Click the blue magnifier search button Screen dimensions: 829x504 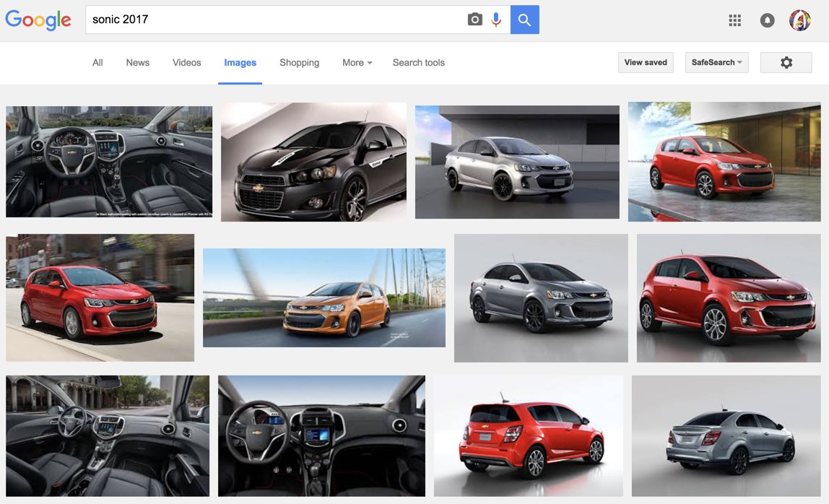[x=524, y=19]
